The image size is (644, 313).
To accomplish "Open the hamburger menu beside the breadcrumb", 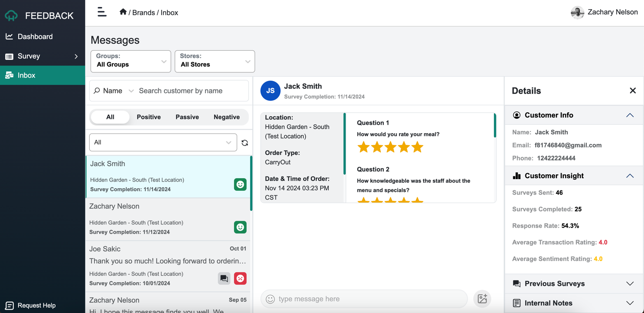I will point(101,12).
